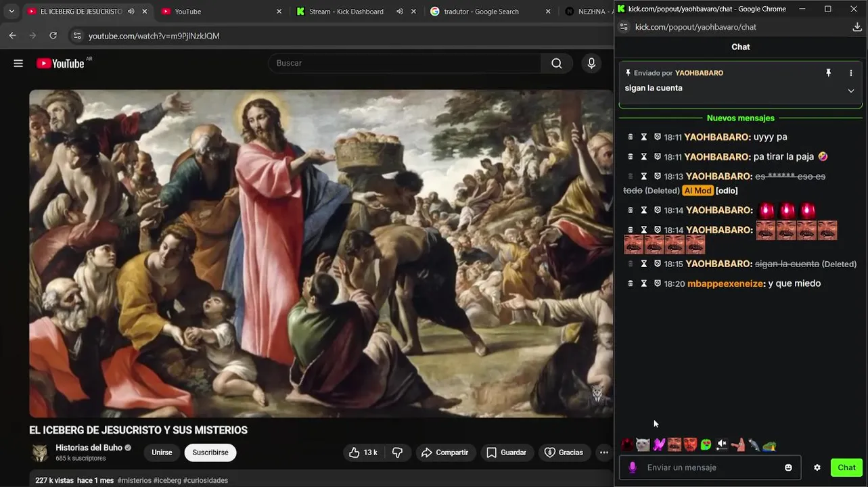
Task: Insert the green heart-eyes emote
Action: [706, 445]
